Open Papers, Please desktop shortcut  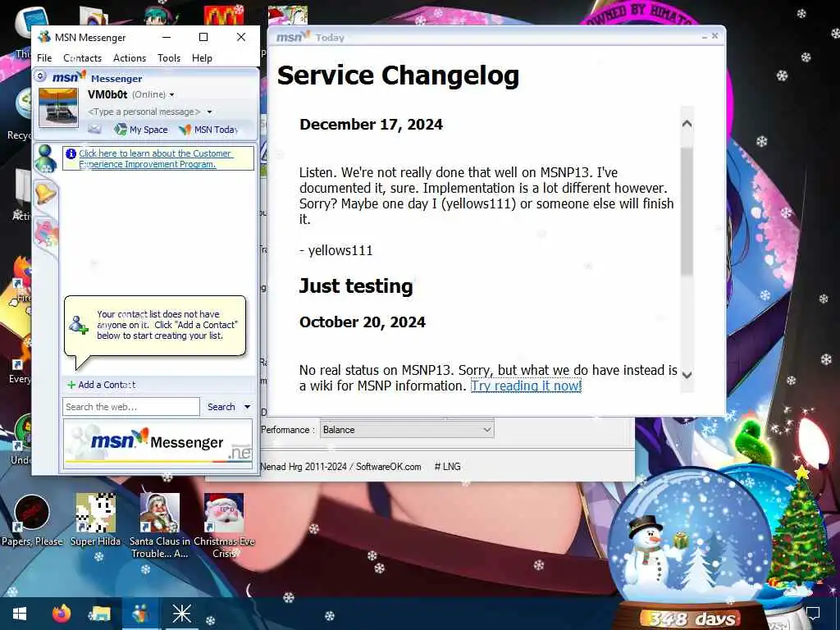32,520
